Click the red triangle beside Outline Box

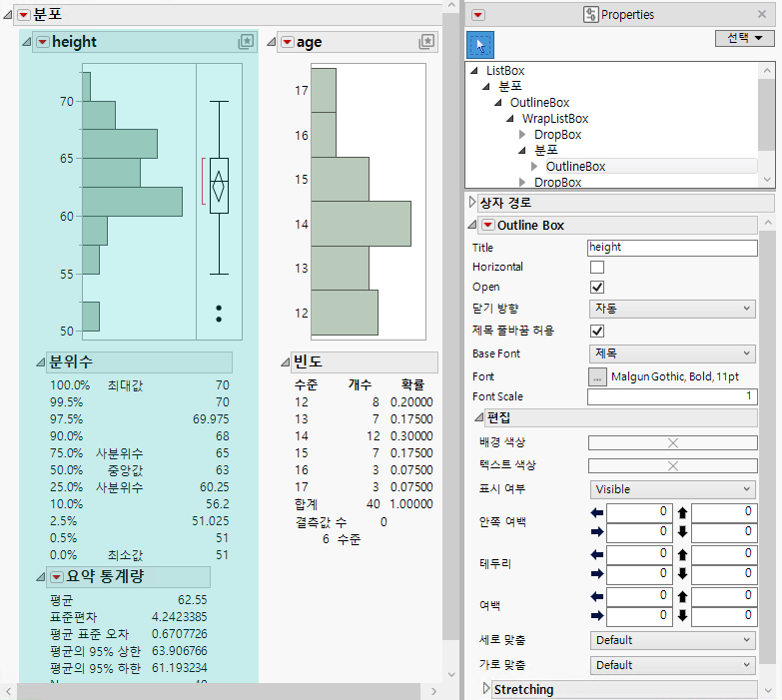487,226
